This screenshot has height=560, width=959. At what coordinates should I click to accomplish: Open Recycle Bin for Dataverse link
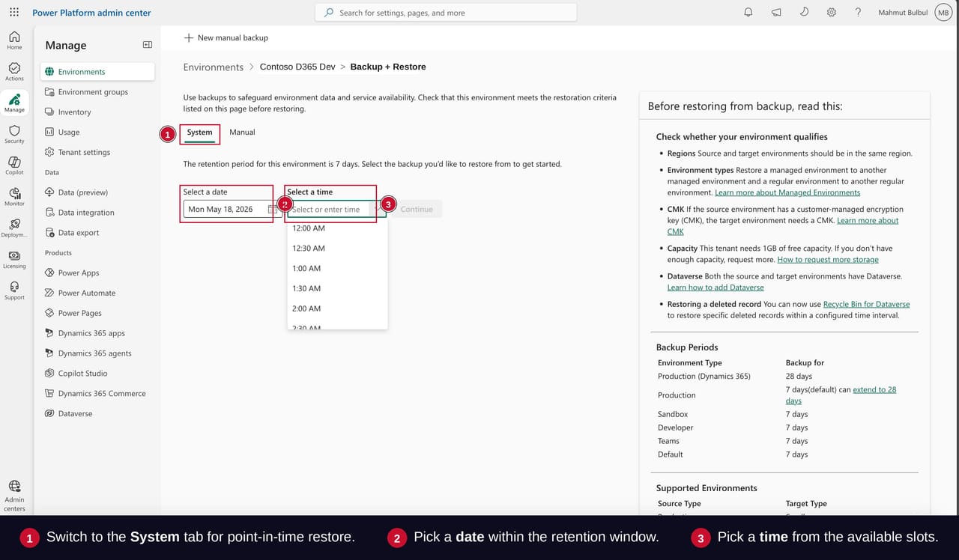[866, 305]
